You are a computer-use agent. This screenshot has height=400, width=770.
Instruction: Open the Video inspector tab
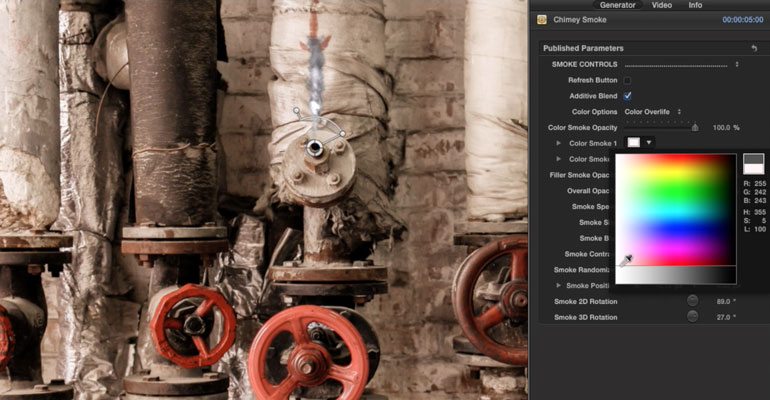(661, 5)
